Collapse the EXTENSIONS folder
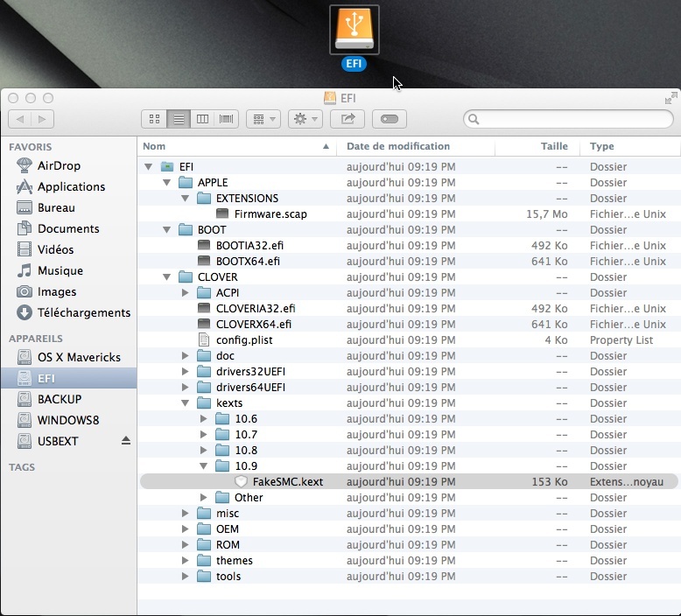The height and width of the screenshot is (616, 681). 185,199
